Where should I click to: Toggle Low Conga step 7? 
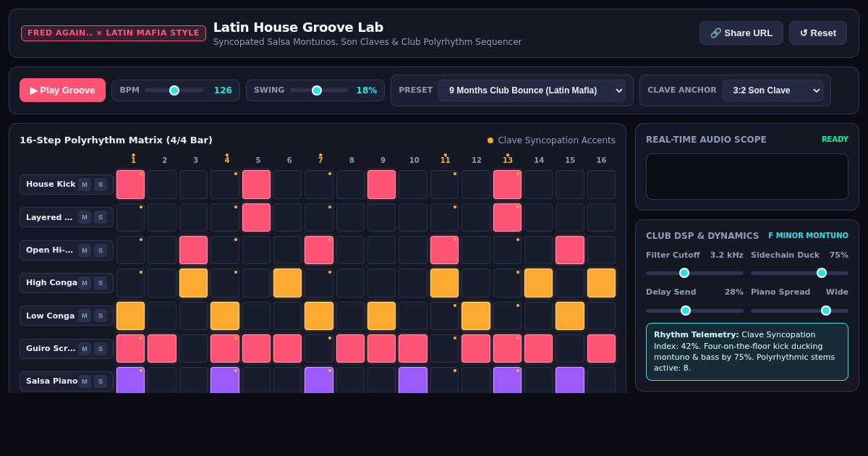319,316
